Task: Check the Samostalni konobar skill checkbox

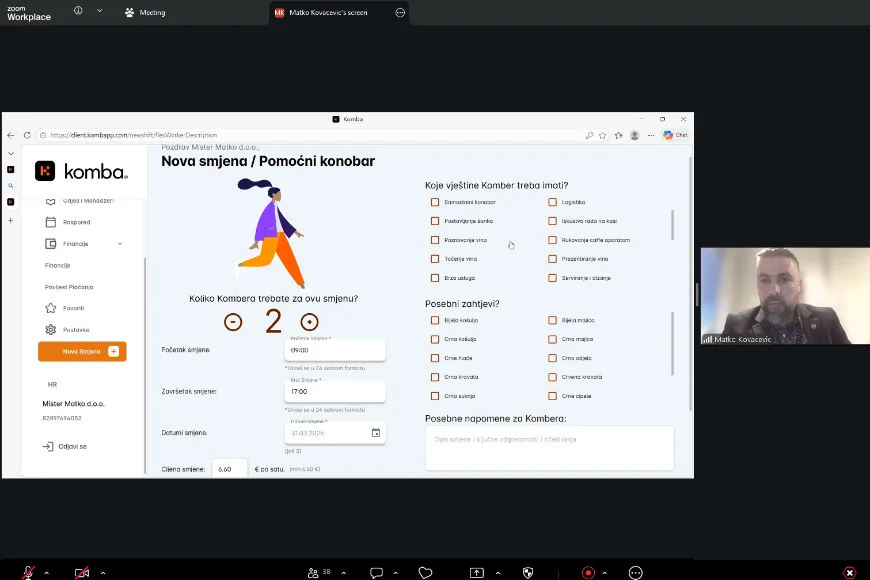Action: tap(435, 202)
